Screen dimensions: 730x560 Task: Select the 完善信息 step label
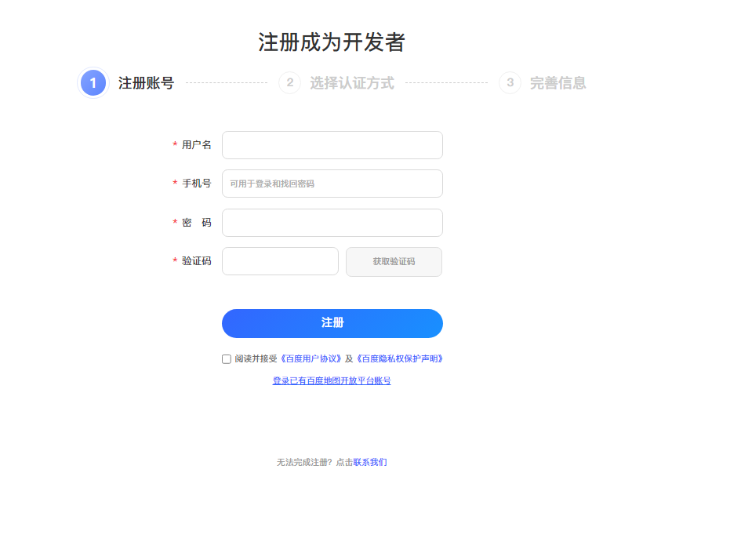(557, 83)
